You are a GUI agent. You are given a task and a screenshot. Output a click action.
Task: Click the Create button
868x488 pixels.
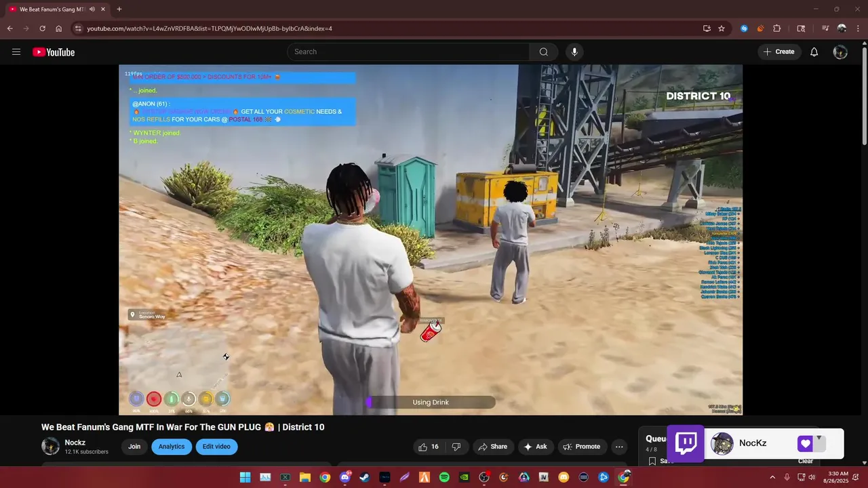779,52
